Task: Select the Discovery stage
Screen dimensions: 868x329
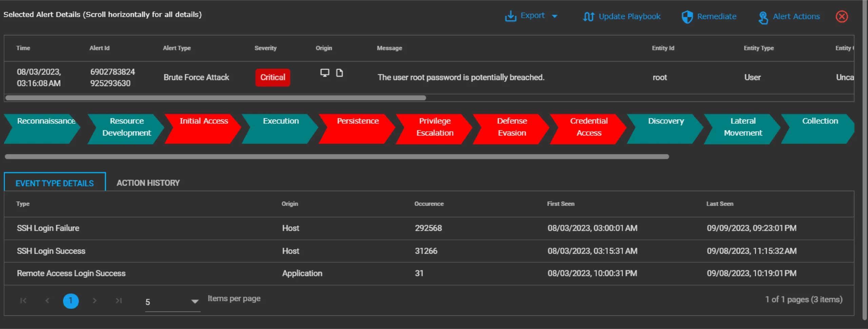Action: click(665, 129)
